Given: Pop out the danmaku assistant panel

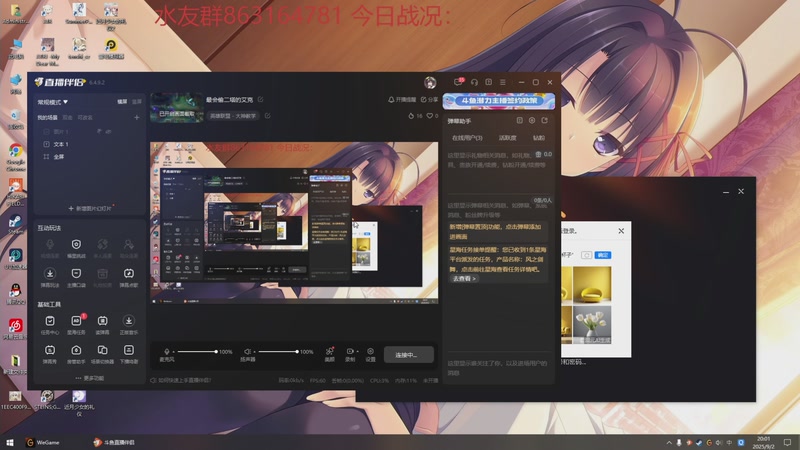Looking at the screenshot, I should 544,120.
